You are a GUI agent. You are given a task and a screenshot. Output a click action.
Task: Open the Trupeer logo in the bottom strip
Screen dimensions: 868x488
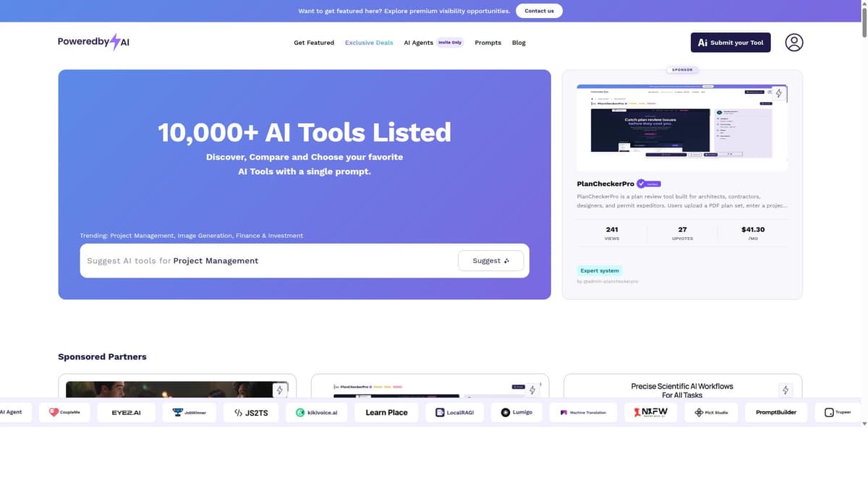838,412
